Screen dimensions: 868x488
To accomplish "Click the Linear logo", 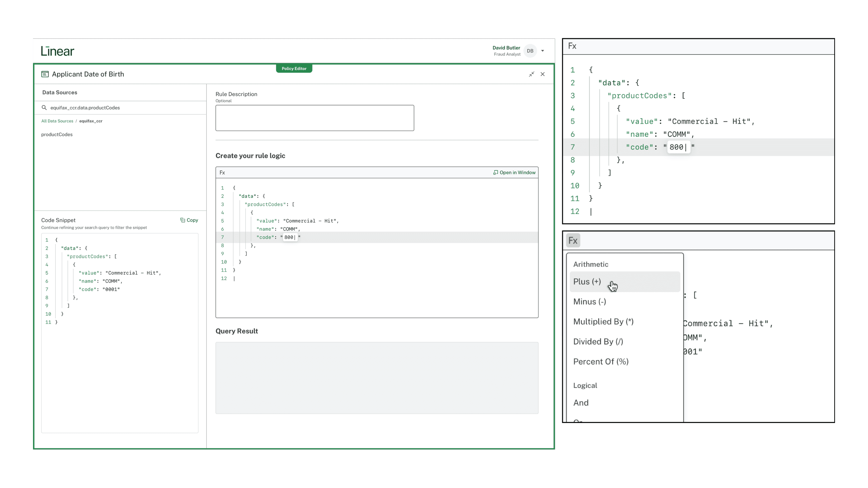I will pyautogui.click(x=57, y=51).
